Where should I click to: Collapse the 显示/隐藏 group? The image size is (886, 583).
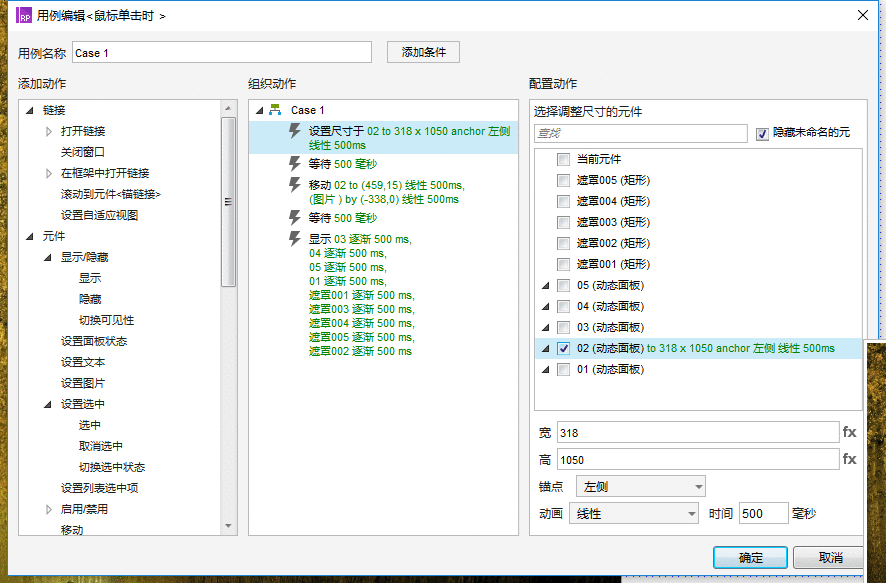click(x=48, y=258)
